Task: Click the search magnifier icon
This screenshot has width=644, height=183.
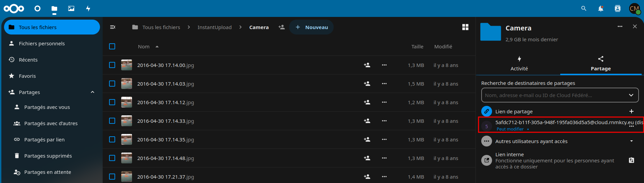Action: pos(584,8)
